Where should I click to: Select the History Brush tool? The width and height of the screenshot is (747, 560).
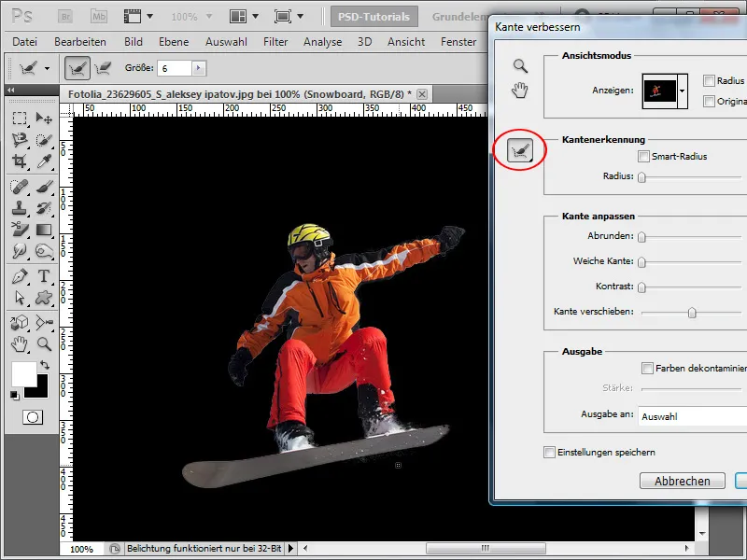[44, 208]
